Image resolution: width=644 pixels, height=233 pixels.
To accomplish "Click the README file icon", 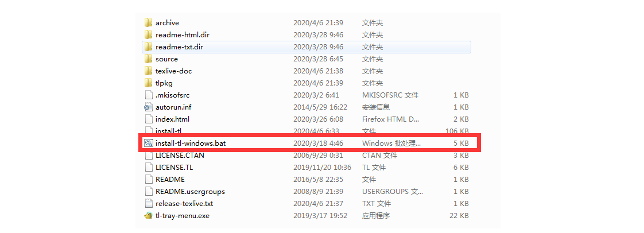I will point(148,180).
